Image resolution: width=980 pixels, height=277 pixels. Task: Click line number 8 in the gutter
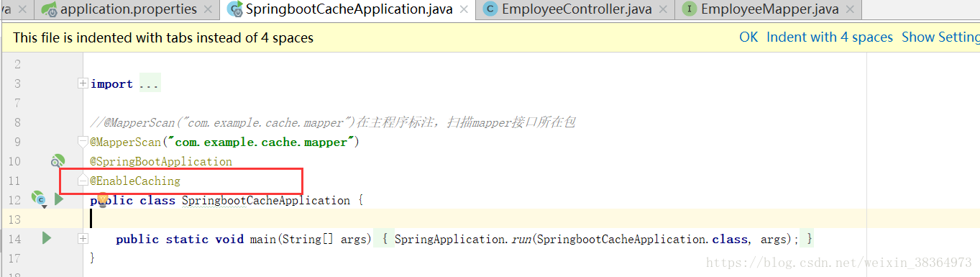(x=17, y=123)
